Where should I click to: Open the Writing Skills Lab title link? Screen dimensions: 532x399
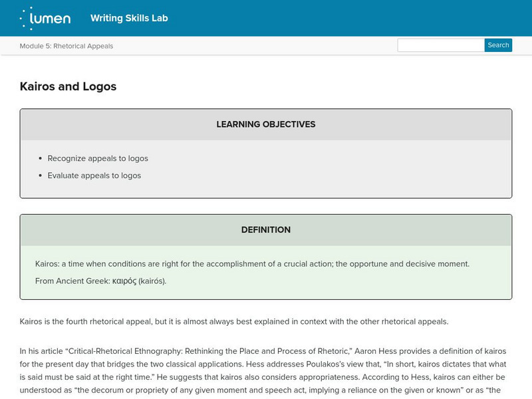click(129, 18)
